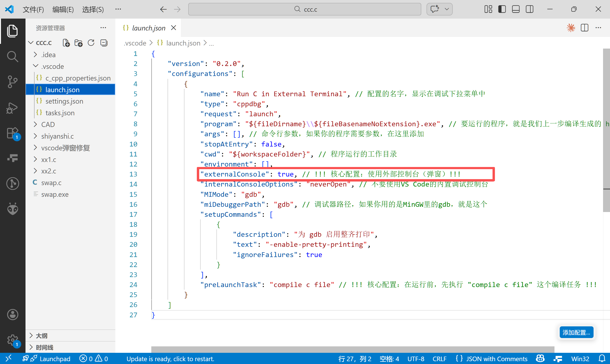Image resolution: width=610 pixels, height=364 pixels.
Task: Click the 添加配置... button
Action: (x=576, y=332)
